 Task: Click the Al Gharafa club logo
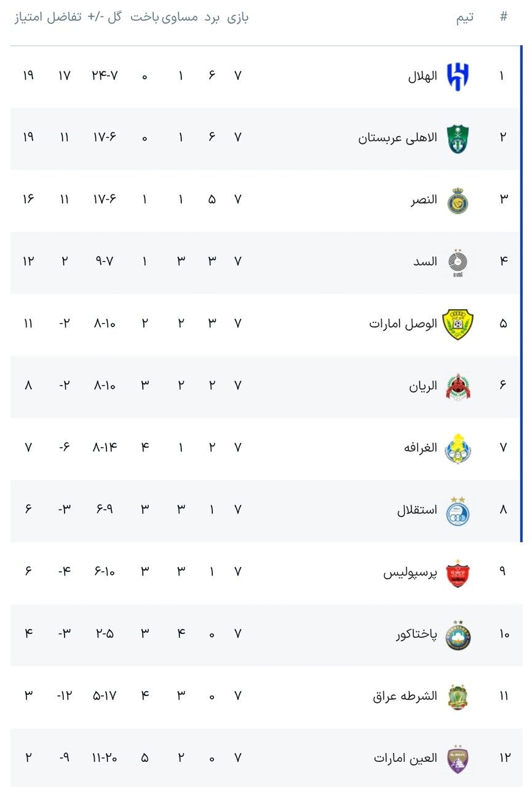(x=458, y=449)
